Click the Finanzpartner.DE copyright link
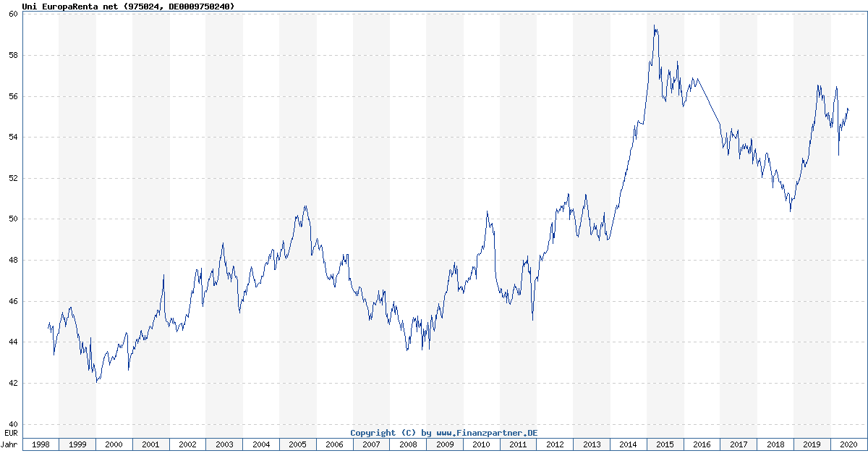The image size is (868, 456). pyautogui.click(x=443, y=433)
